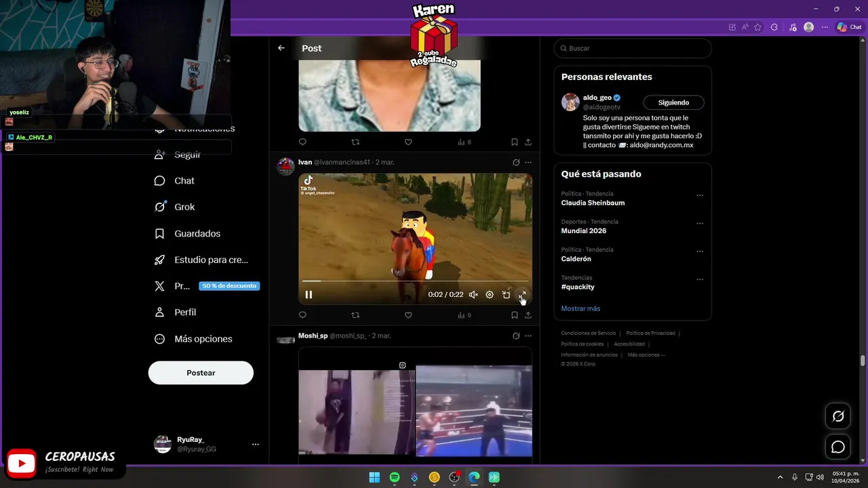This screenshot has width=868, height=488.
Task: Click the Postear button
Action: tap(201, 373)
